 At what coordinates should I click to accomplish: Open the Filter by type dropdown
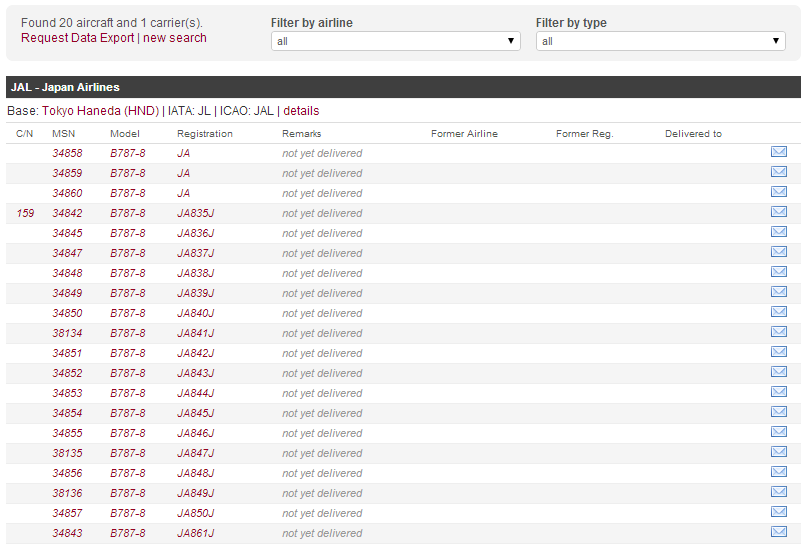pos(660,41)
